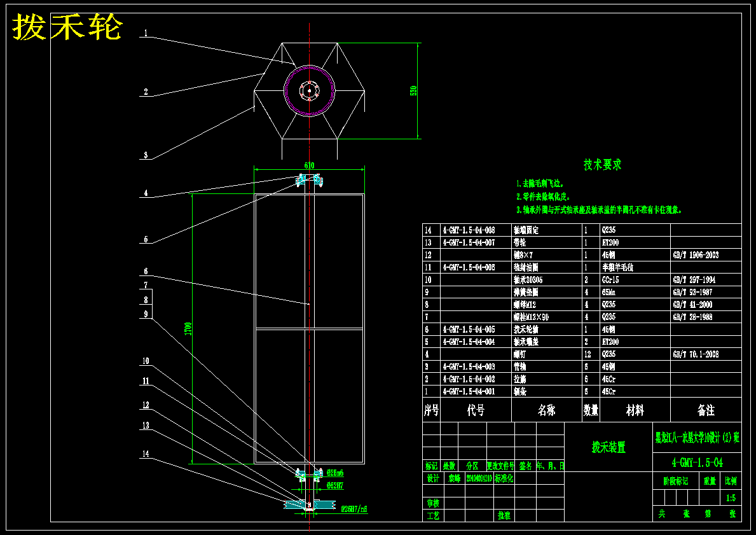Image resolution: width=756 pixels, height=535 pixels.
Task: Click technical requirement line 3 about bearing outer ring
Action: [599, 210]
